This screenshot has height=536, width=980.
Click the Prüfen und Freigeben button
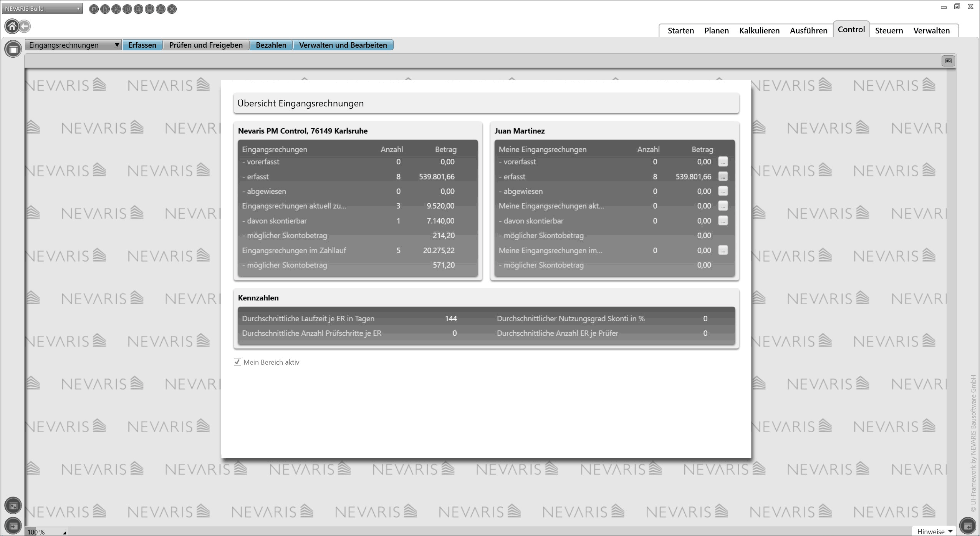206,45
